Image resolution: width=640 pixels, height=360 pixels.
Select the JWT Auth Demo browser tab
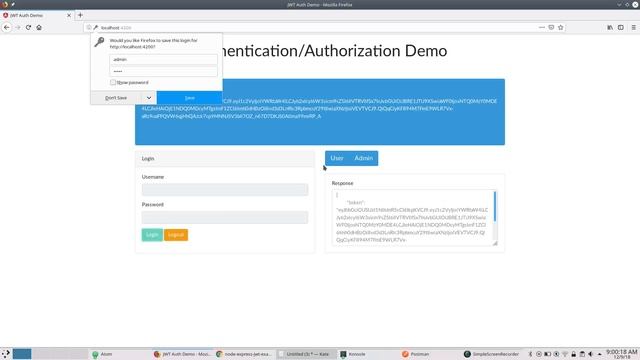pos(37,15)
